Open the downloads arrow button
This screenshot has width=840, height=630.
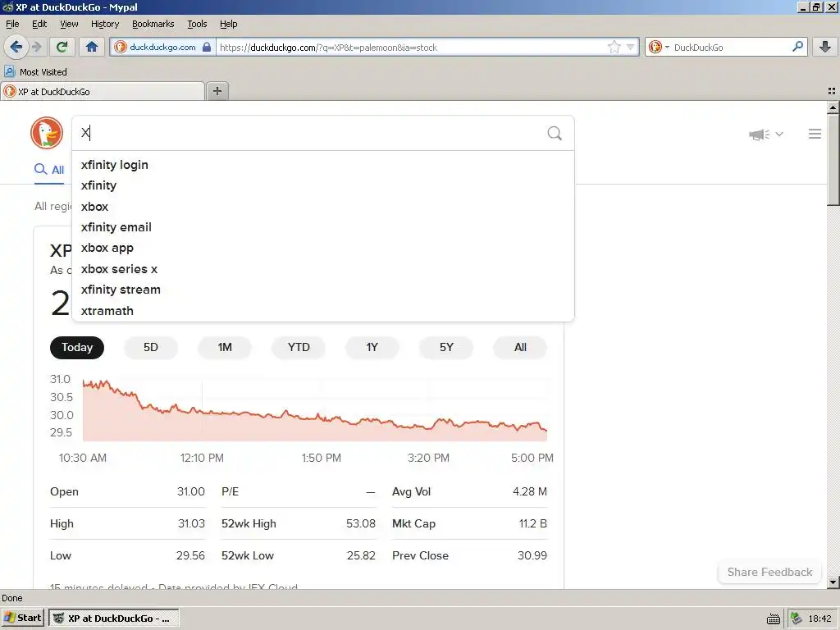coord(825,47)
